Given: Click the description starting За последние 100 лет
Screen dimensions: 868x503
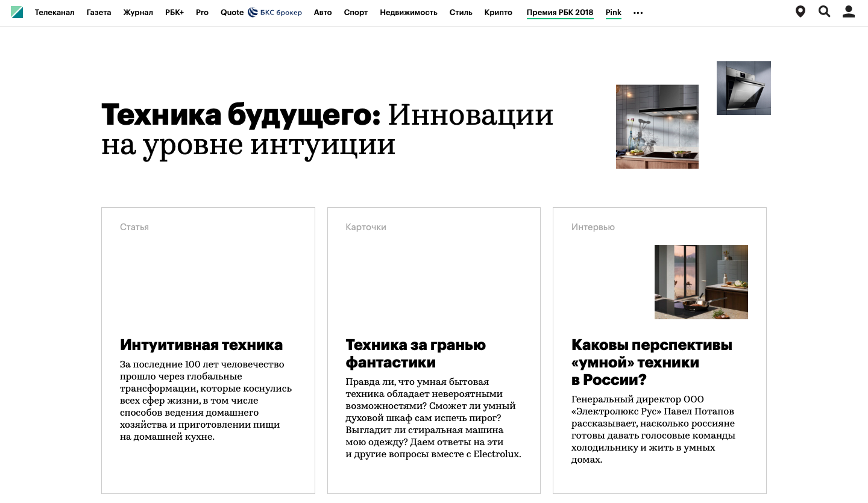Looking at the screenshot, I should [206, 401].
